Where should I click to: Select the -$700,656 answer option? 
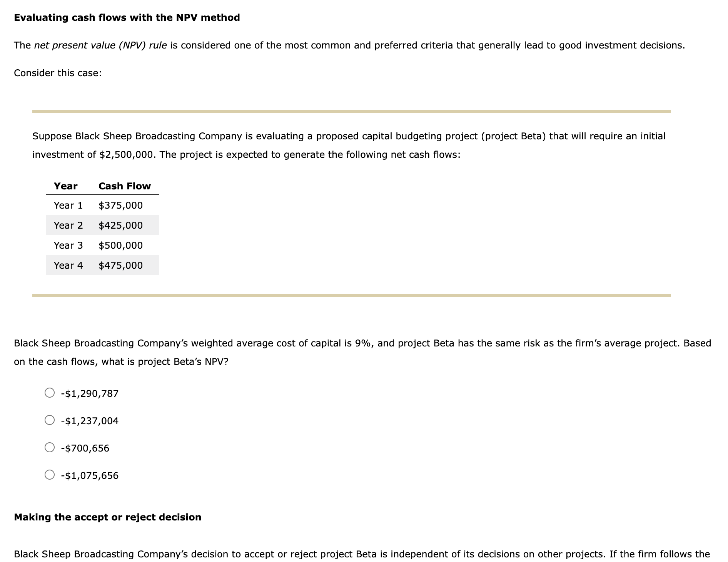(x=50, y=448)
